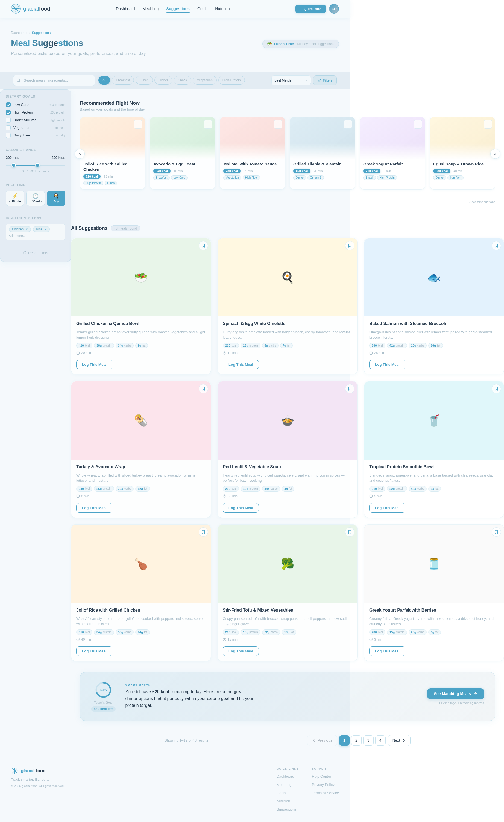Click the See Matching Meals button
This screenshot has height=822, width=504.
tap(455, 693)
